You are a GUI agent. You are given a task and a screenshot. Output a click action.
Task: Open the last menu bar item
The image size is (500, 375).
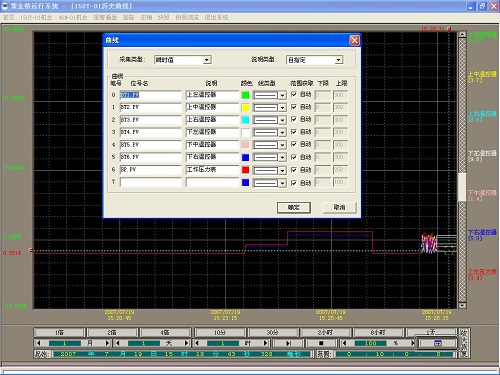[216, 17]
